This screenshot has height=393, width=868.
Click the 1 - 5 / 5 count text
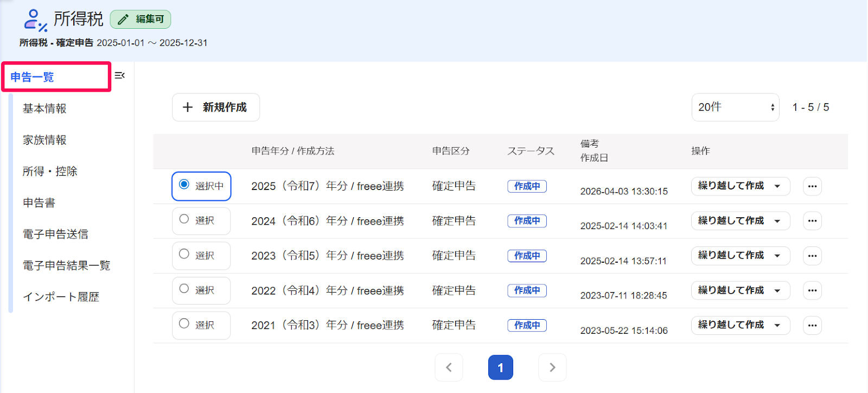(810, 107)
